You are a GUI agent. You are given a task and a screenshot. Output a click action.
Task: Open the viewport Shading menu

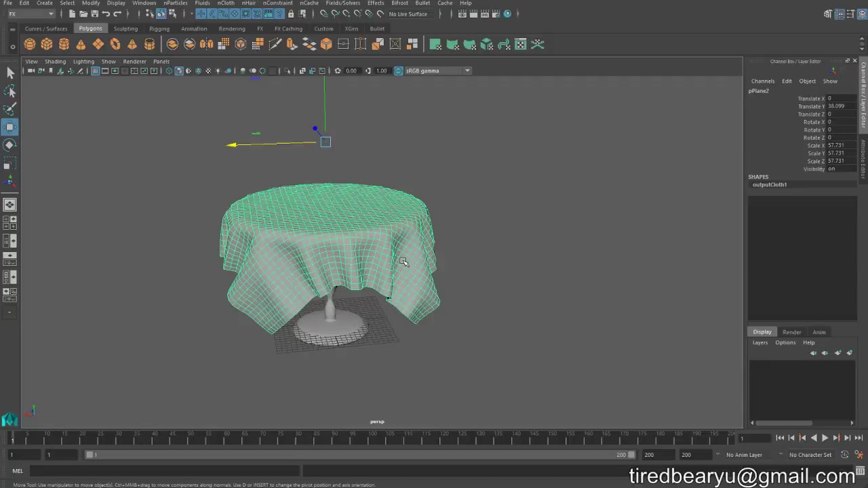click(x=55, y=61)
